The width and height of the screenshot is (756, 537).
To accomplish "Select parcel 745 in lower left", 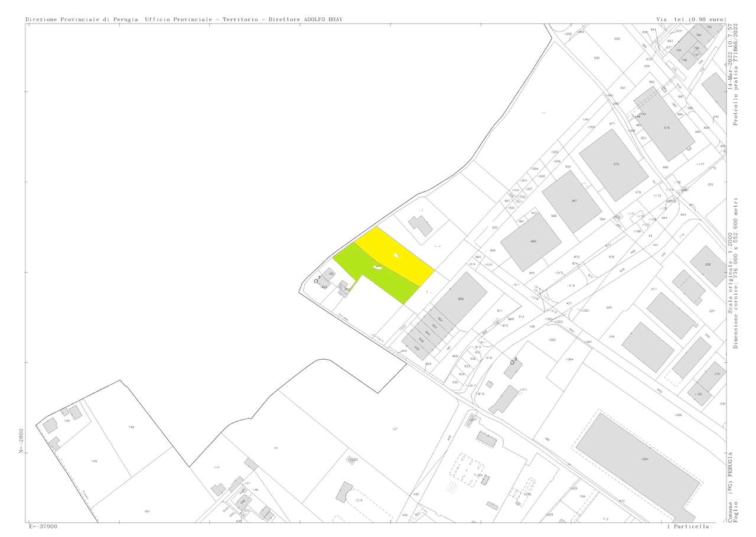I will [x=93, y=461].
